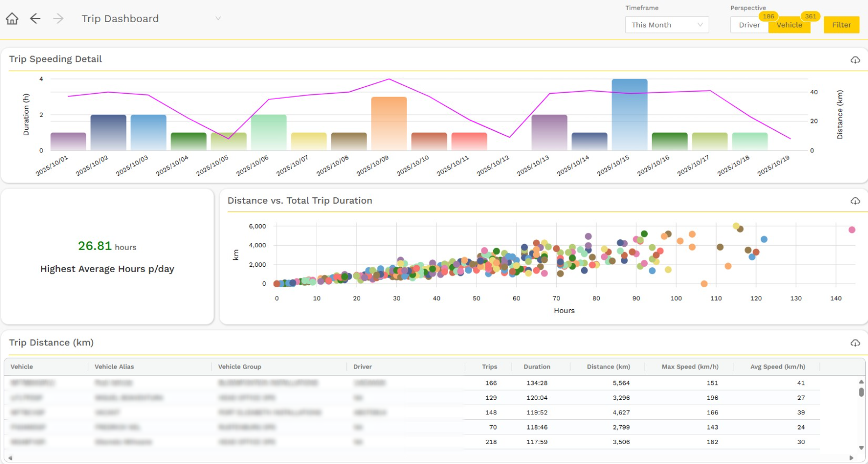Export Trip Distance table via cloud icon
The height and width of the screenshot is (464, 868).
(855, 343)
